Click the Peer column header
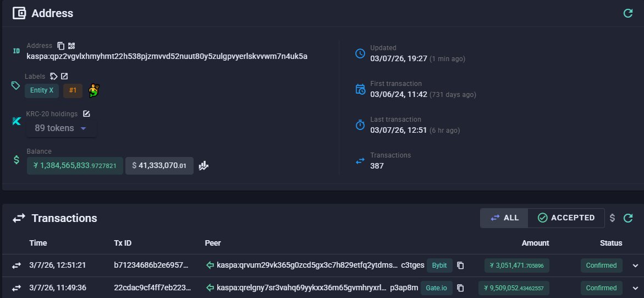Screen dimensions: 644x298 [x=213, y=243]
